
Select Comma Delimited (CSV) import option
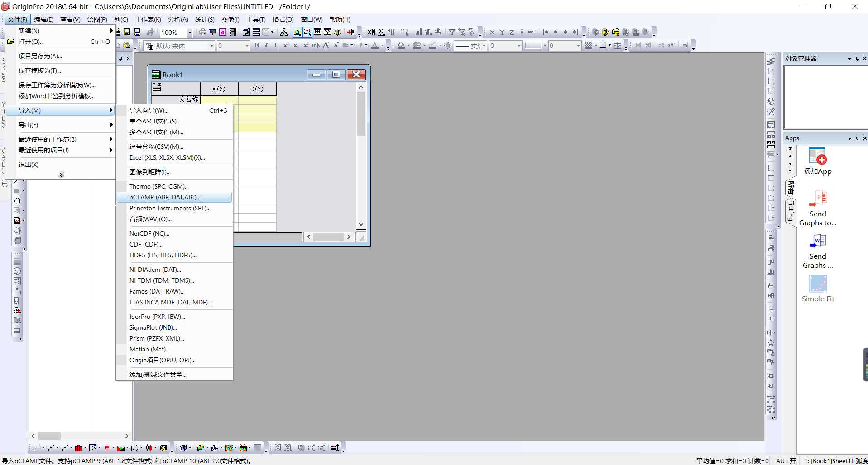click(x=174, y=147)
